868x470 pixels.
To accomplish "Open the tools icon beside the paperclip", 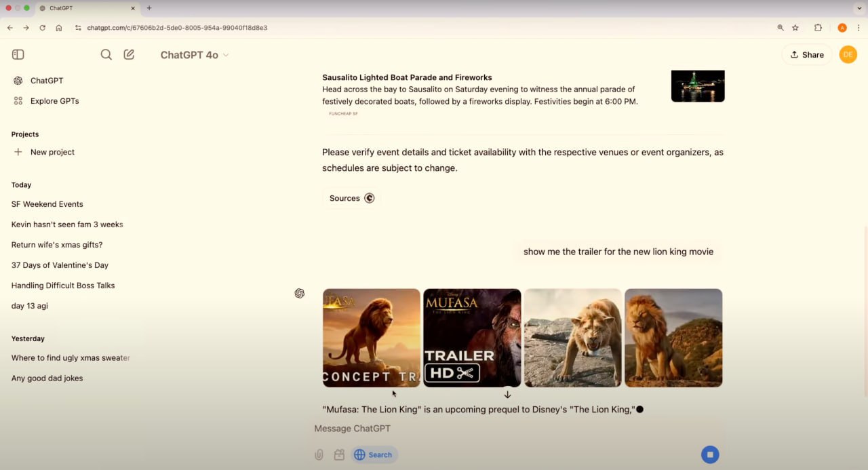I will point(339,455).
